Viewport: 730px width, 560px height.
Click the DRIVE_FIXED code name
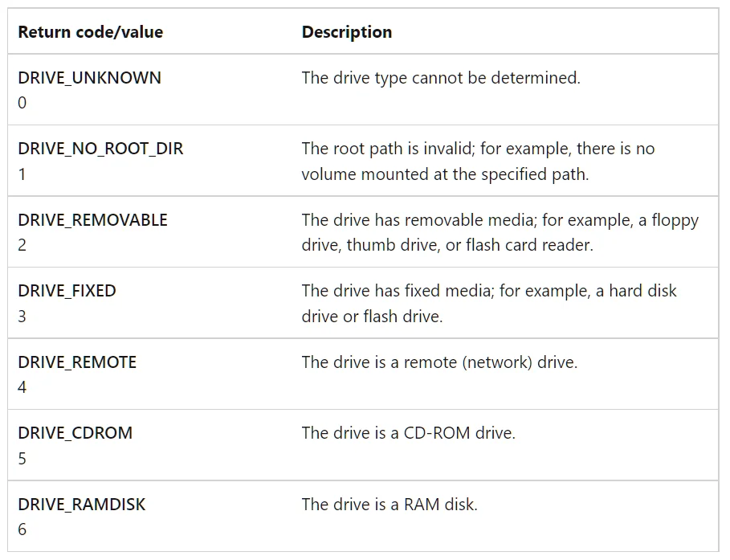[67, 291]
